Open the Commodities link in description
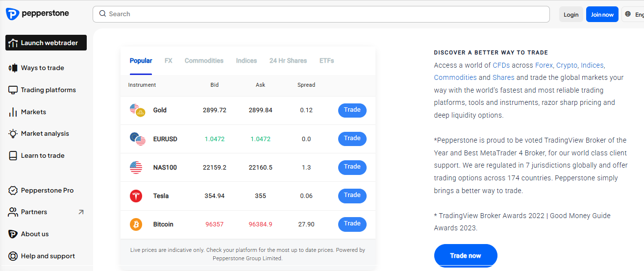 455,77
